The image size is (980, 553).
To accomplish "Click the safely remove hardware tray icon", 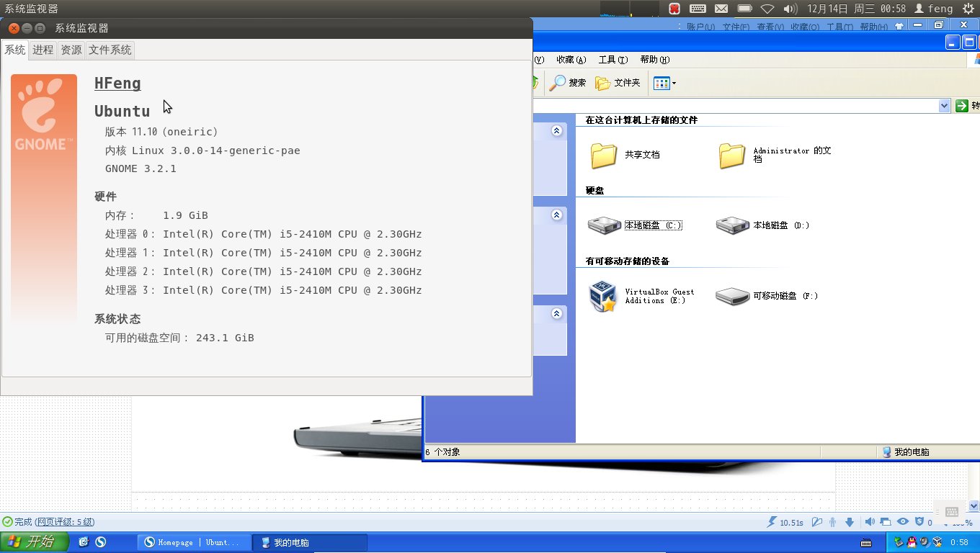I will (899, 541).
